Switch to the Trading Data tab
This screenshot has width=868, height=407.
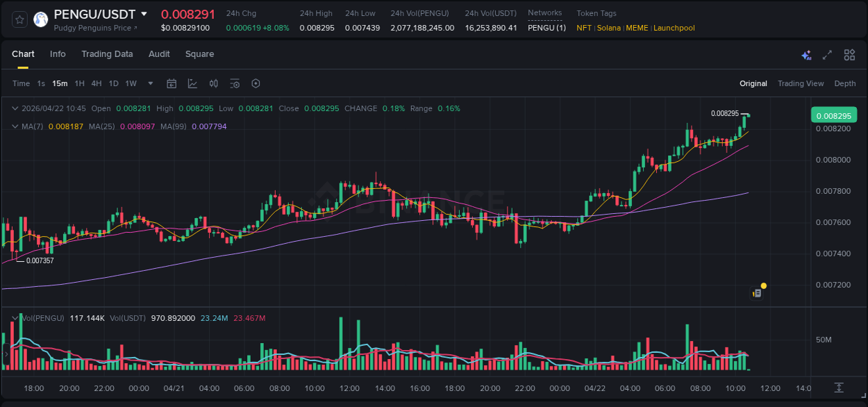pos(107,53)
